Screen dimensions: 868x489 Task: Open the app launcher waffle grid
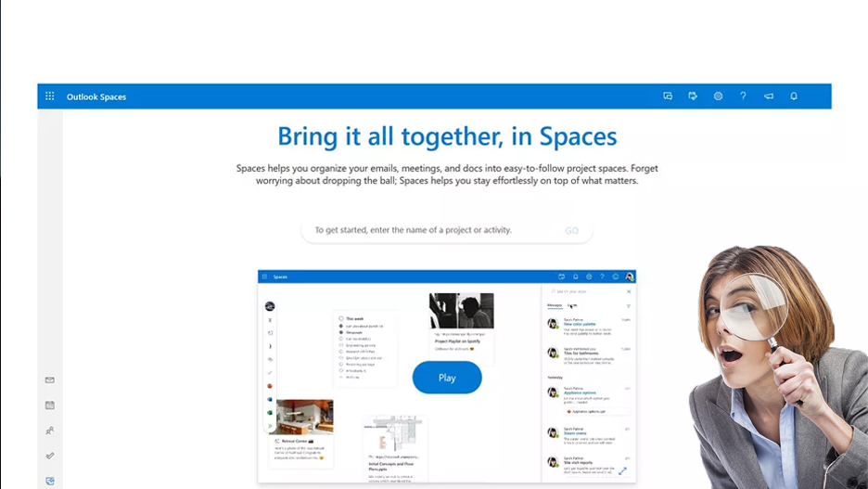point(50,97)
